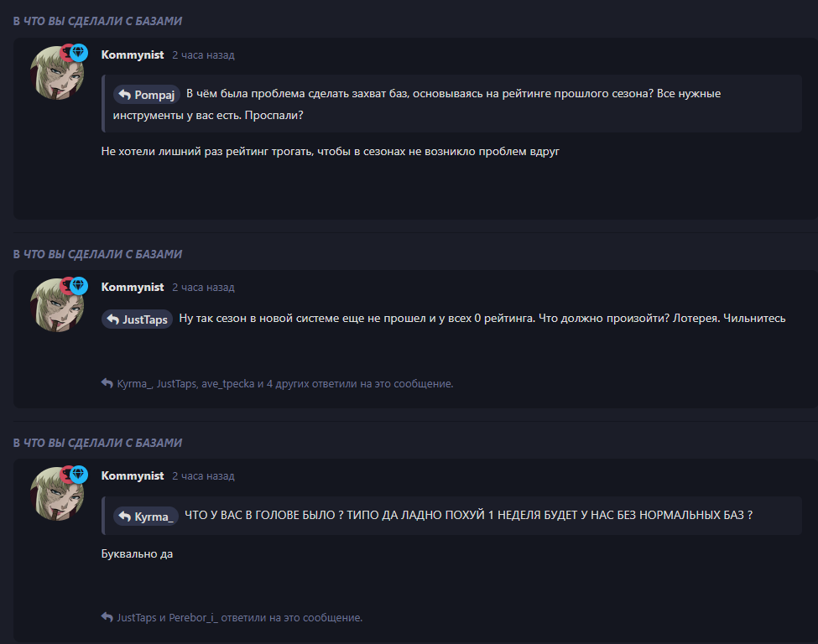Click the Kommynist username above "Буквально да"
The height and width of the screenshot is (644, 818).
[x=133, y=476]
